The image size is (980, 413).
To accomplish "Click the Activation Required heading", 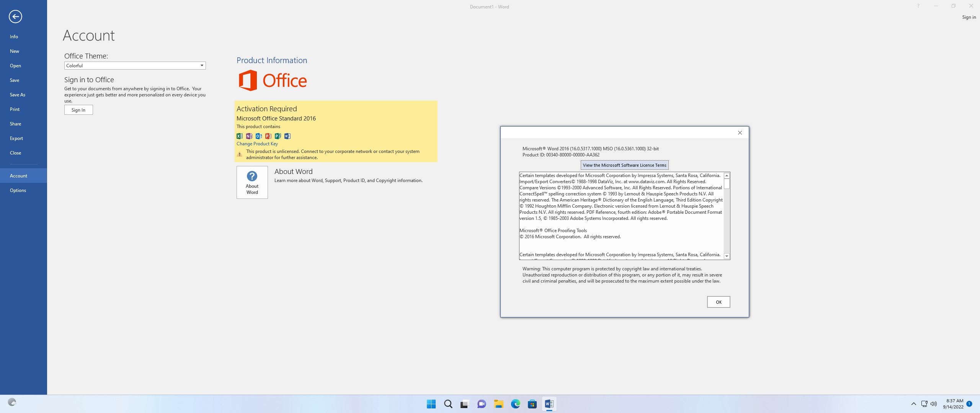I will (x=267, y=109).
